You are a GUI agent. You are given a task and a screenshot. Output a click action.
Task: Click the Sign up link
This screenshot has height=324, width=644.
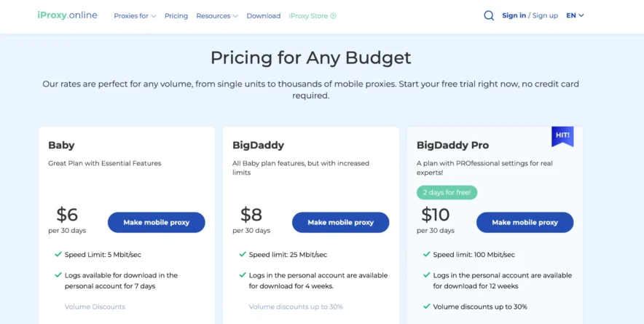(x=545, y=15)
